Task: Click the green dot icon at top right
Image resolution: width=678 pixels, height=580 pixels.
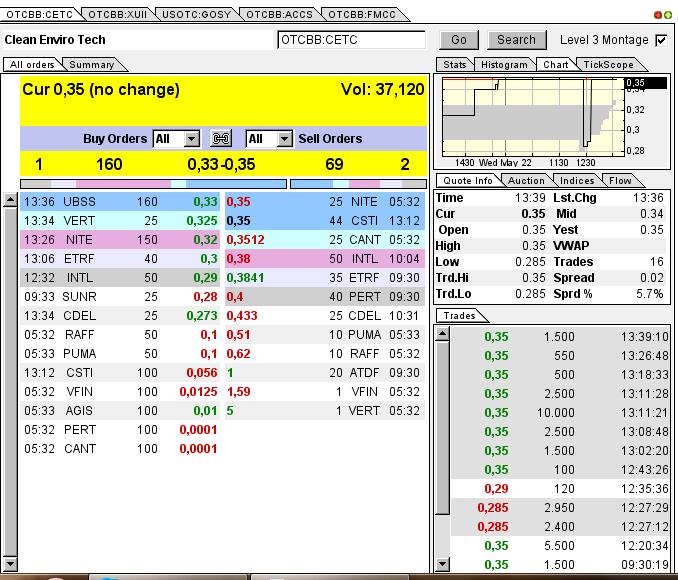Action: (x=668, y=15)
